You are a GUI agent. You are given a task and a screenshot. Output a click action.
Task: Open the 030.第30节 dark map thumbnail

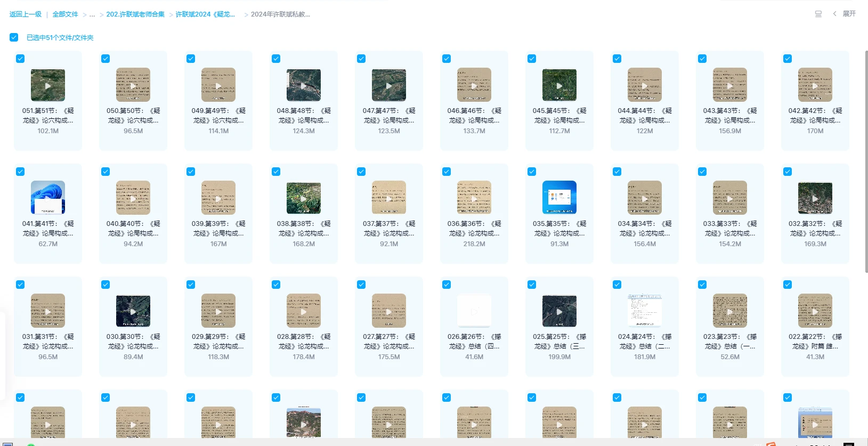pos(133,311)
